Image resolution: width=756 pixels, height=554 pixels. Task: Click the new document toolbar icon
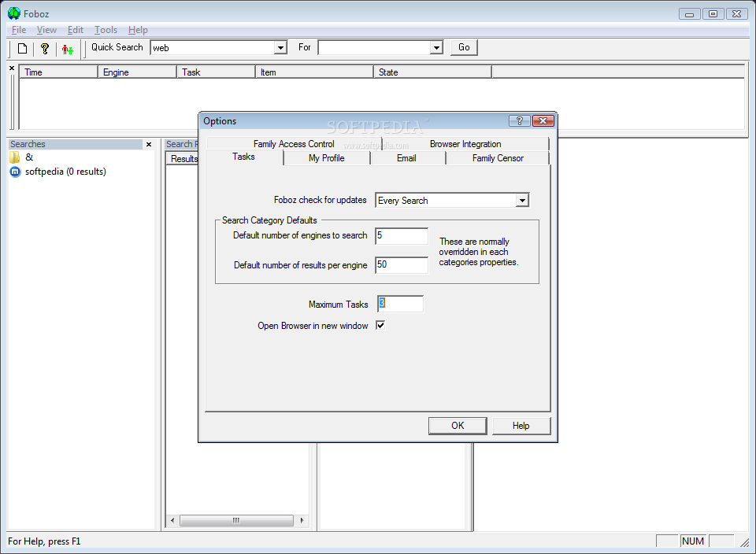tap(22, 48)
